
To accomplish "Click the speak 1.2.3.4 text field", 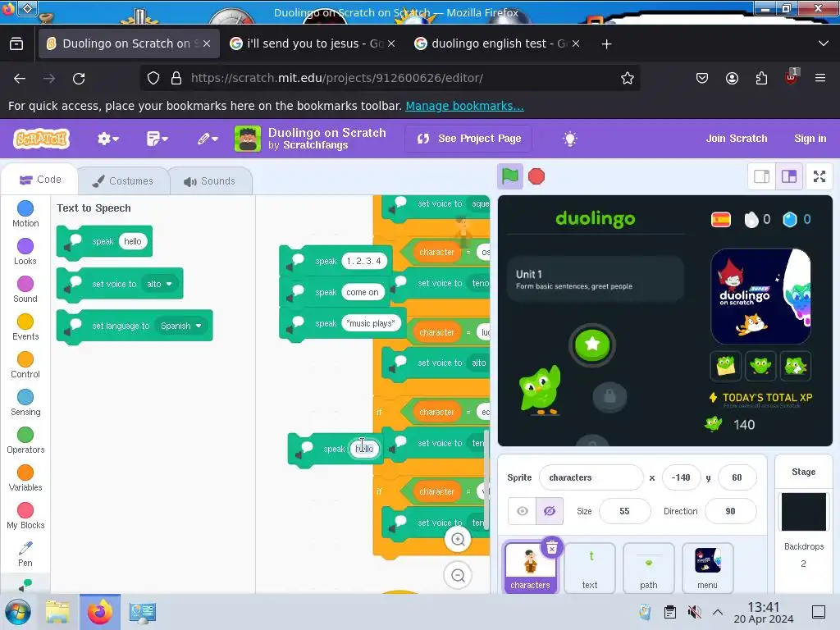I will 363,261.
